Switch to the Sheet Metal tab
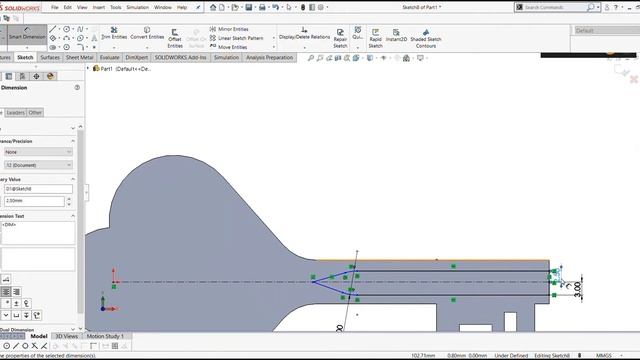This screenshot has width=640, height=360. tap(80, 58)
